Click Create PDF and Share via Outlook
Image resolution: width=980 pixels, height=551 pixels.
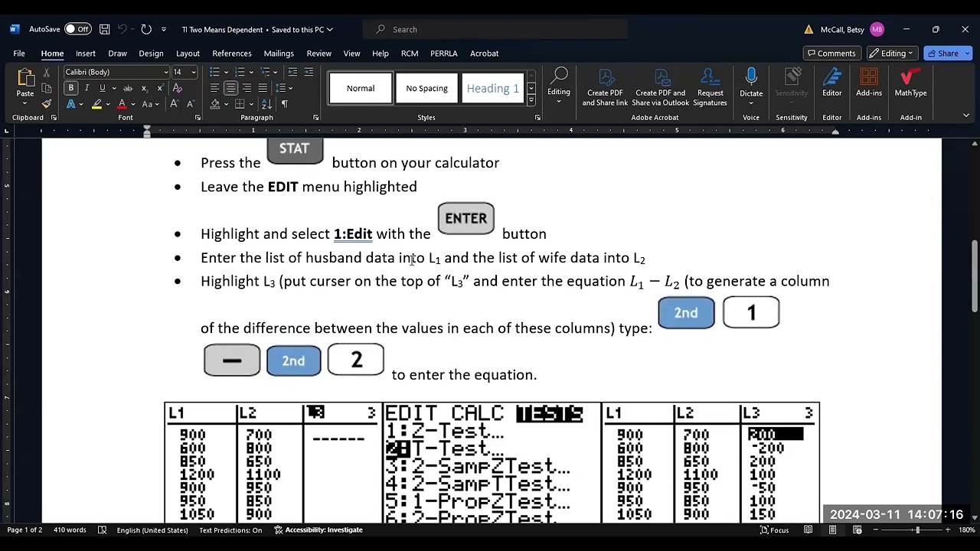(660, 87)
